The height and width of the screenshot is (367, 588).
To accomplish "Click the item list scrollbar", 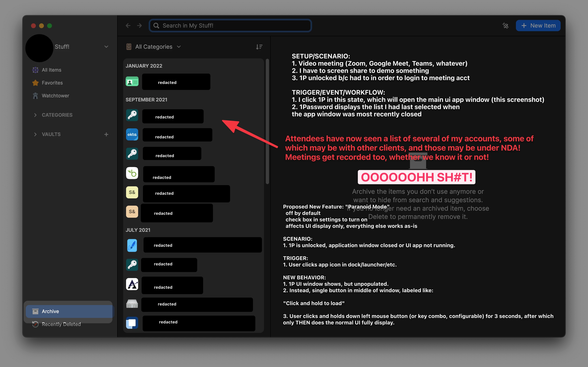I will tap(267, 121).
